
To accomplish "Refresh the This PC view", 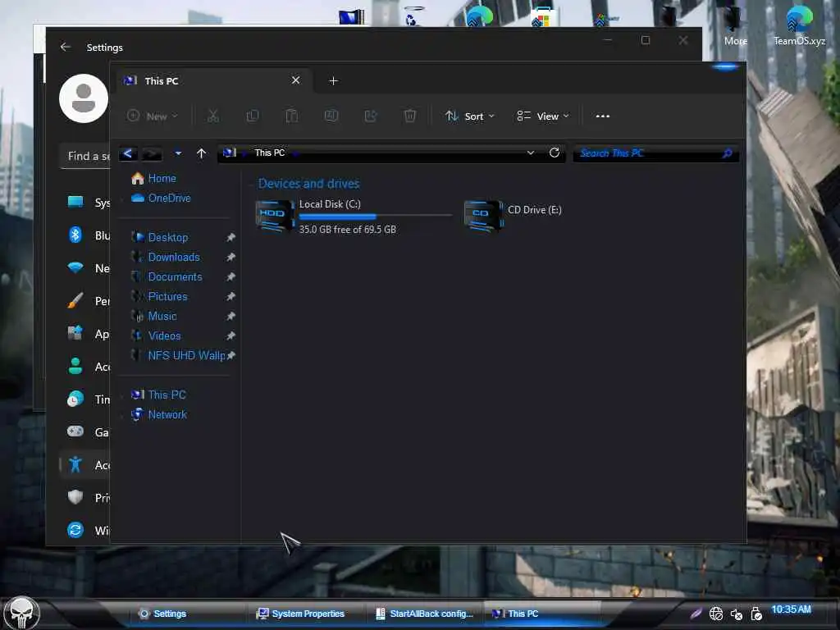I will point(555,153).
